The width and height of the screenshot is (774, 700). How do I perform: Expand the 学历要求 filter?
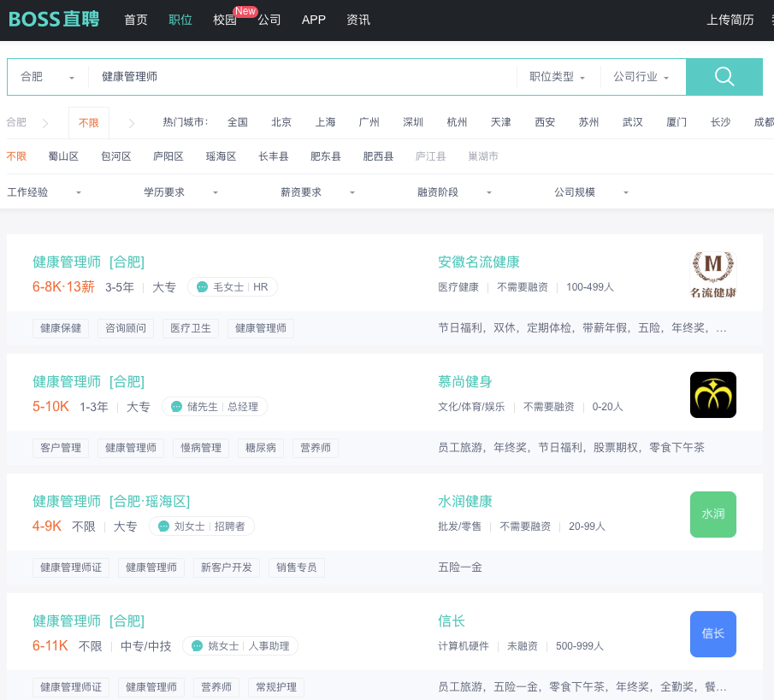pos(180,192)
